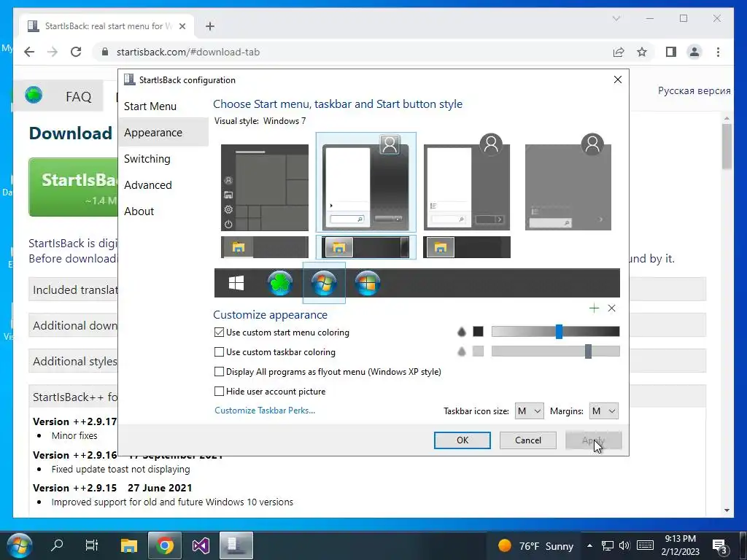Open the Windows Start orb on taskbar
The image size is (747, 560).
19,545
